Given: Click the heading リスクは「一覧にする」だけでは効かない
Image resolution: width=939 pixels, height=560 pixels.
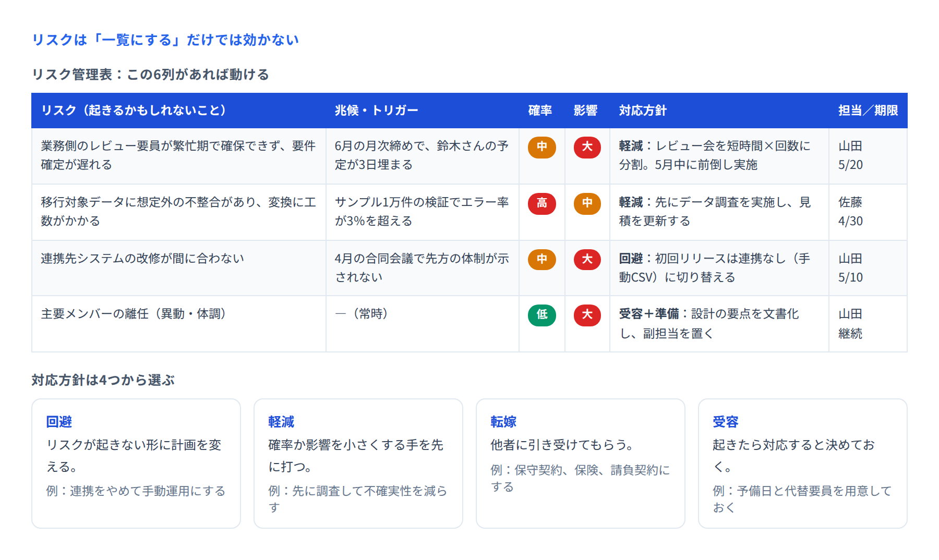Looking at the screenshot, I should point(165,40).
